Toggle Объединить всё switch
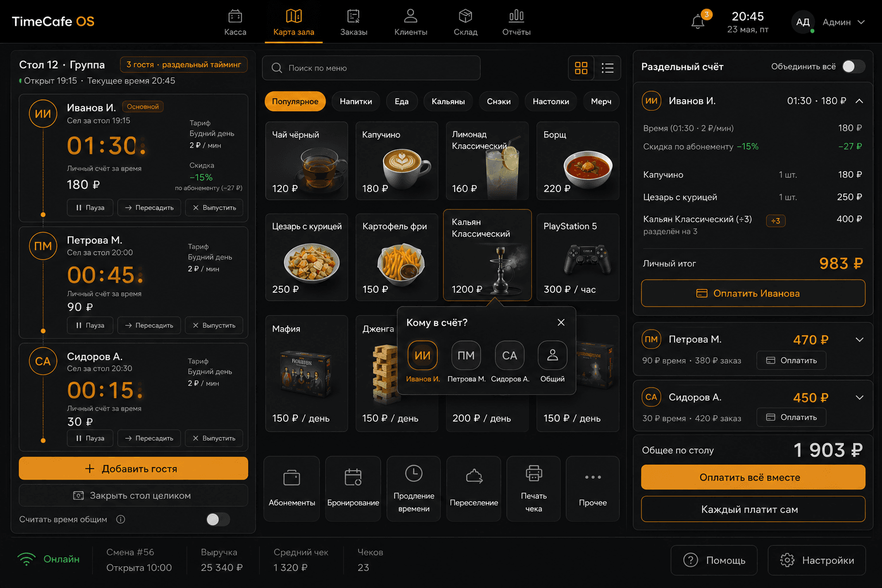The image size is (882, 588). click(853, 67)
